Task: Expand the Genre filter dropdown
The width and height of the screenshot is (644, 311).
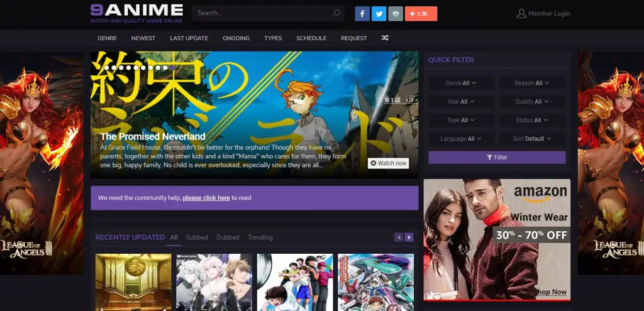Action: (461, 83)
